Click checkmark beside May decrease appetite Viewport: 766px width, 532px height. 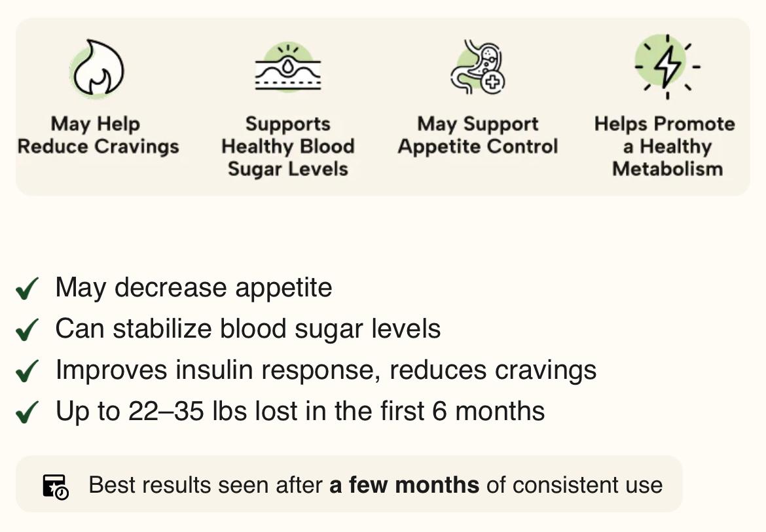27,288
